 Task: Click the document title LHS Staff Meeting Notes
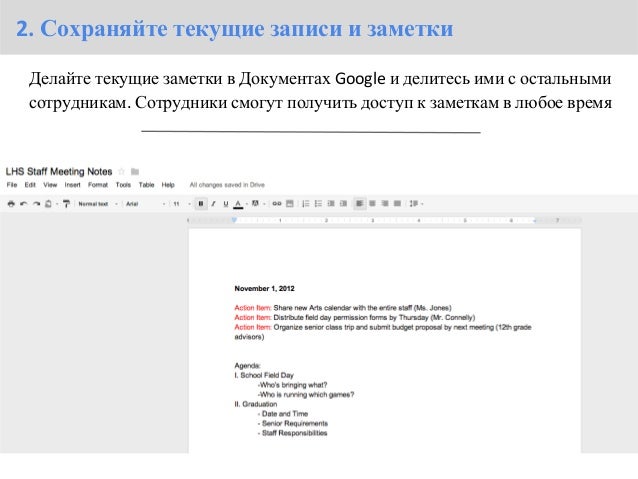click(x=59, y=172)
